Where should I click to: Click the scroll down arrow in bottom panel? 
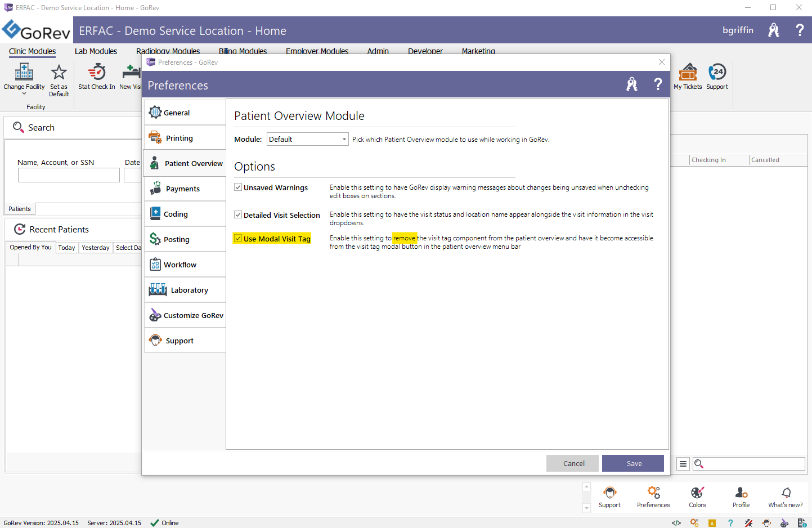click(587, 508)
